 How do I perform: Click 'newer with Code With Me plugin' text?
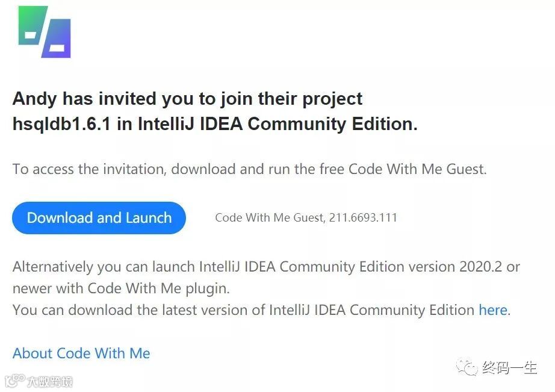(121, 288)
